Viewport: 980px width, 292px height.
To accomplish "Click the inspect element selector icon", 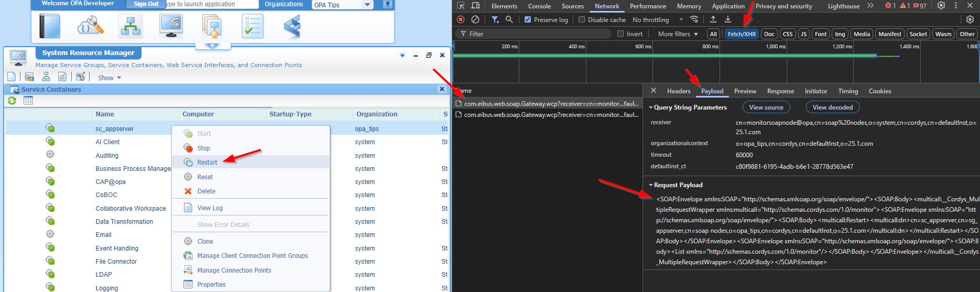I will 461,6.
